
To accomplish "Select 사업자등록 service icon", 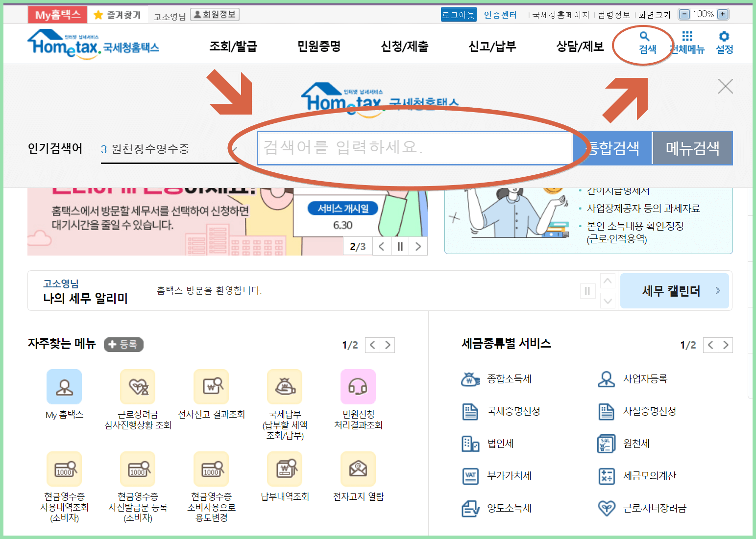I will (607, 379).
